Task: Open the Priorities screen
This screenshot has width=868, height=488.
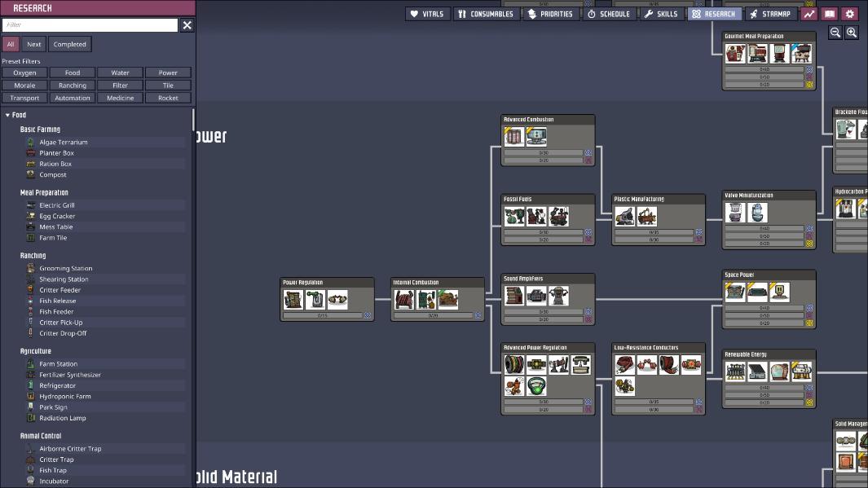Action: [x=550, y=14]
